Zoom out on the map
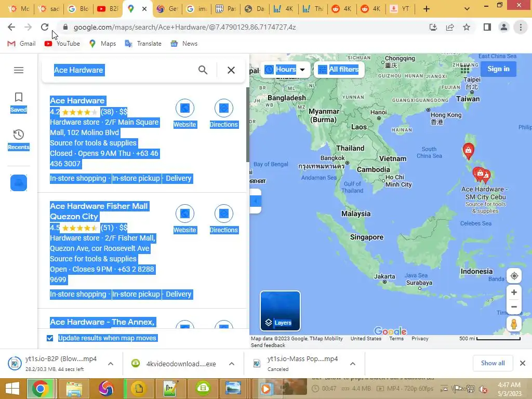Viewport: 532px width, 399px height. [x=514, y=307]
